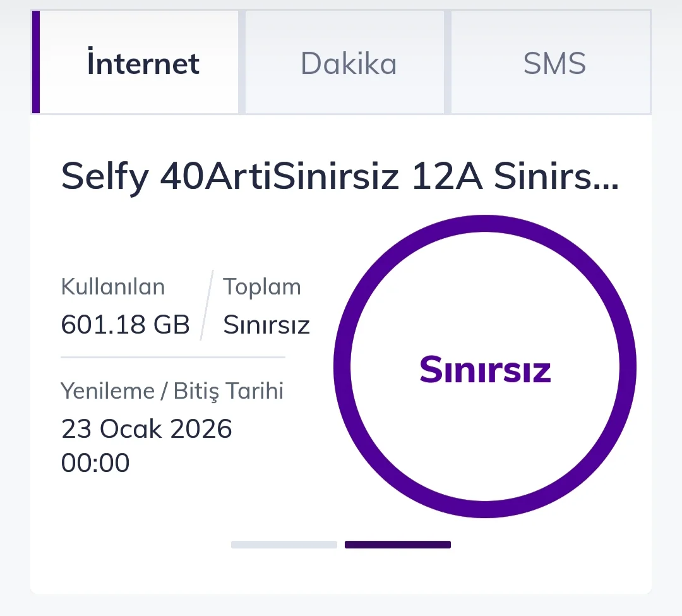
Task: Select the 601.18 GB usage value
Action: pos(126,325)
